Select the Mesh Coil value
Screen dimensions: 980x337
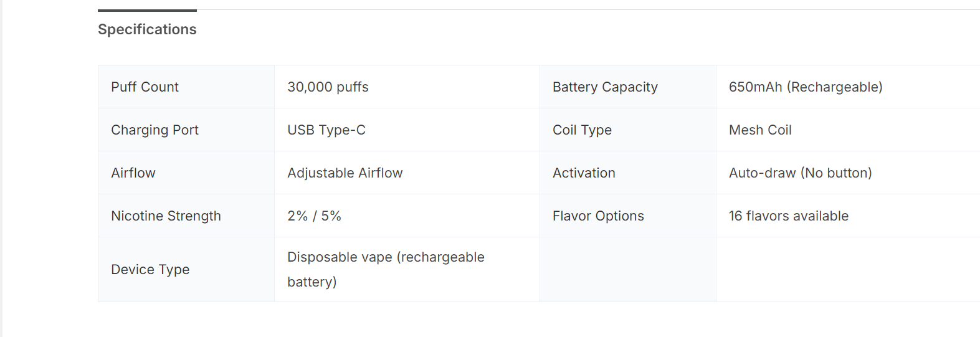coord(760,130)
